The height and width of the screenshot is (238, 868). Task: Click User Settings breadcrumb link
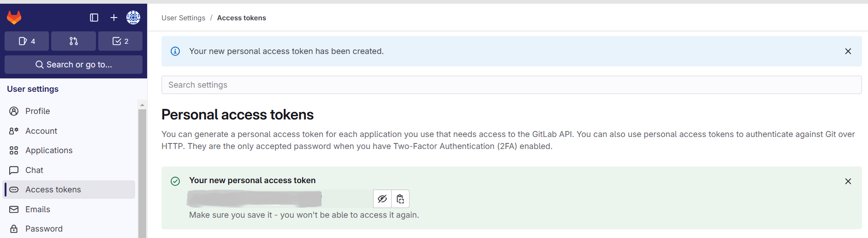point(183,18)
